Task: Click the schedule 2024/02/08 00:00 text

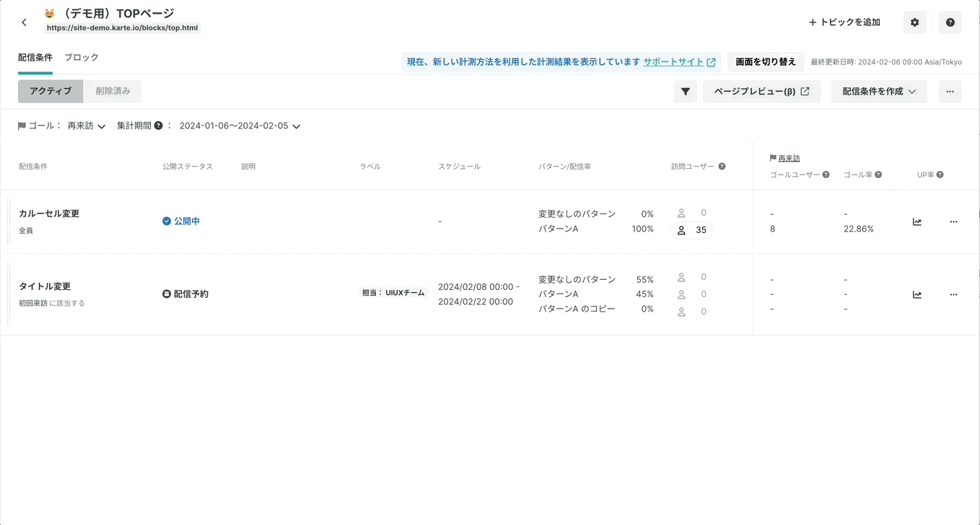Action: (x=478, y=286)
